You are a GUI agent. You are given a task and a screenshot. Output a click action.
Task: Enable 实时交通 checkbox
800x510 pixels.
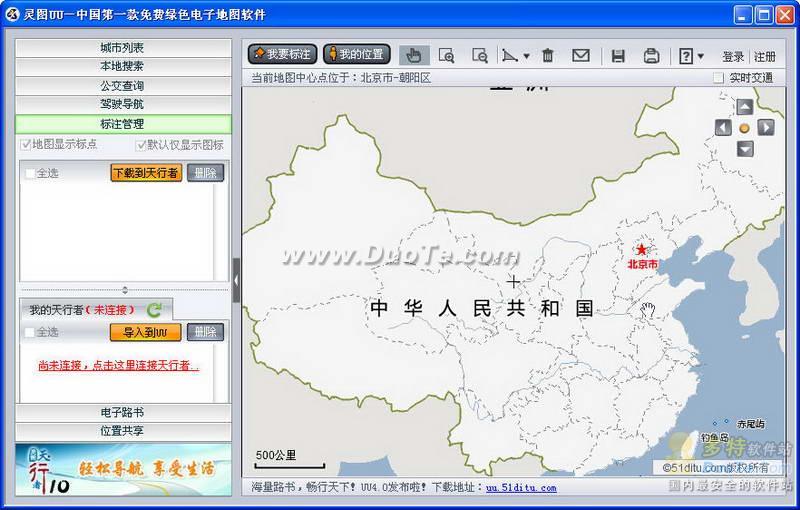(718, 78)
